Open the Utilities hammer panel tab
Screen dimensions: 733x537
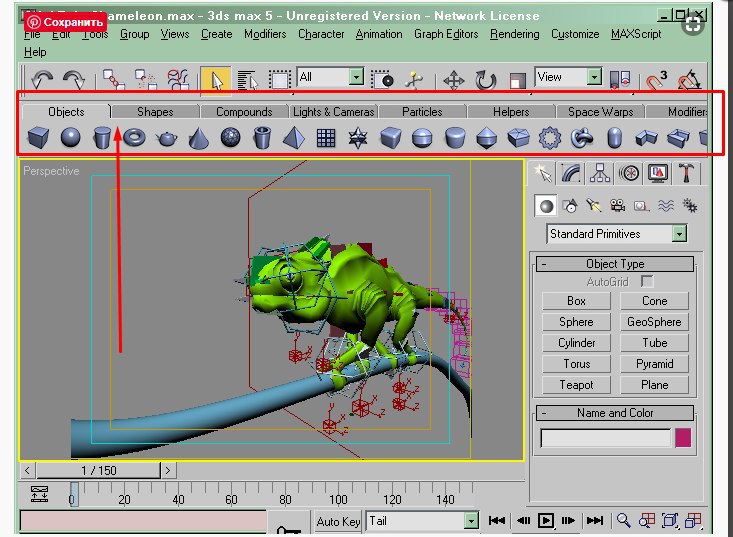(x=686, y=173)
